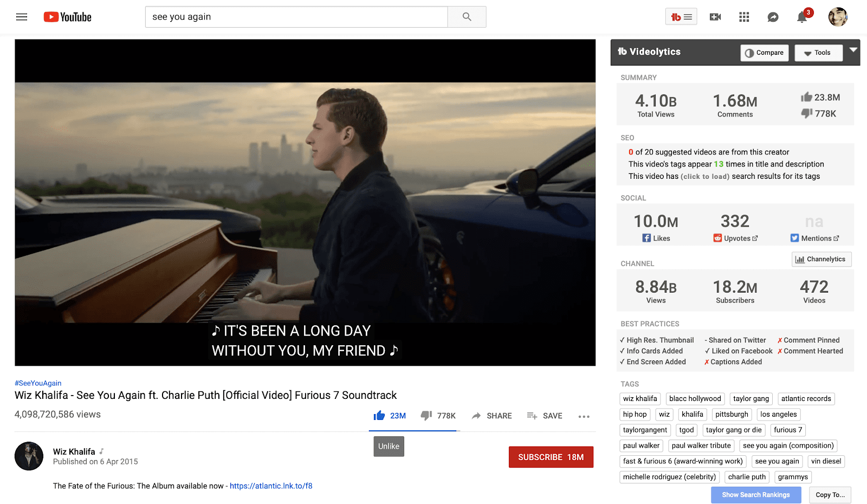
Task: Click 'Captions Added' best practice item
Action: pos(733,362)
